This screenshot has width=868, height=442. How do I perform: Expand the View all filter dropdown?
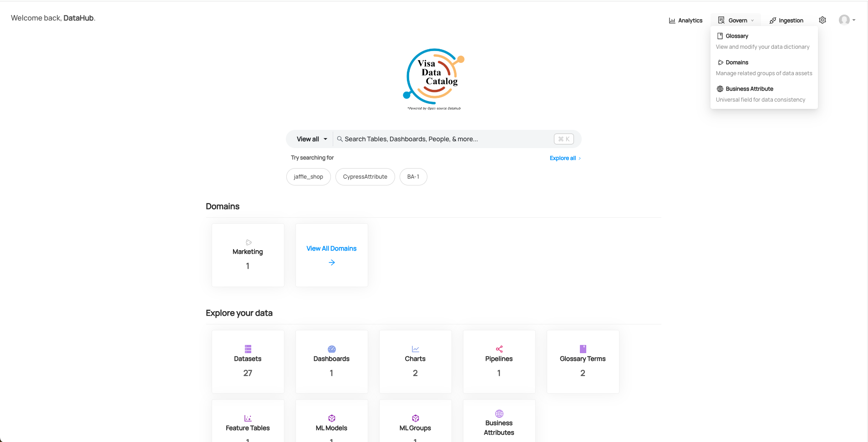coord(312,139)
